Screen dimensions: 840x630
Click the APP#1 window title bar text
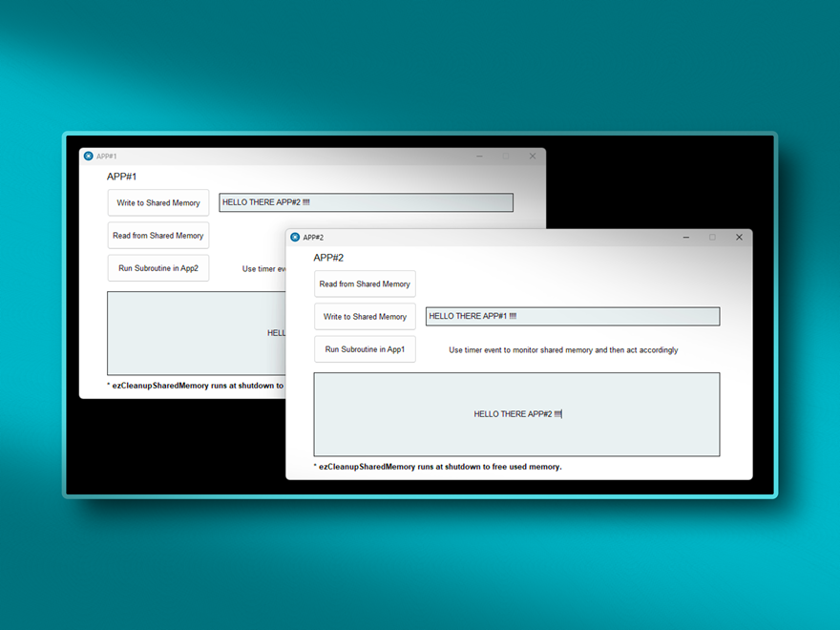107,157
